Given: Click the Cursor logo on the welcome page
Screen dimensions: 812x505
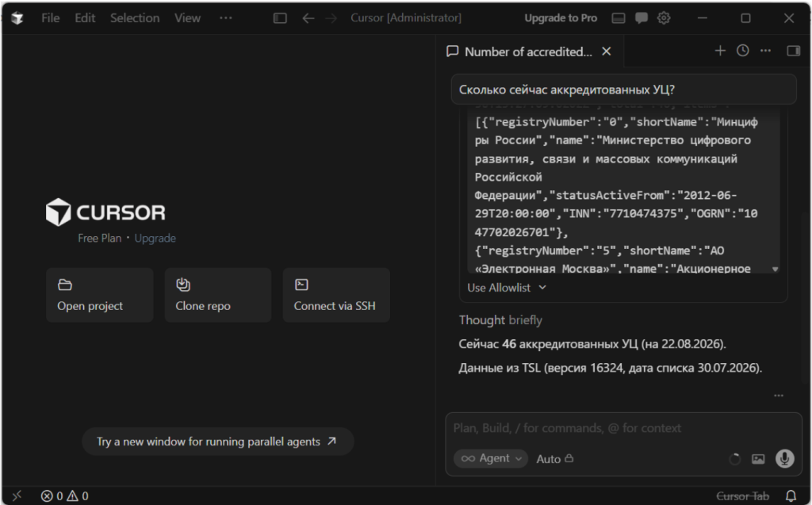Looking at the screenshot, I should pos(105,212).
